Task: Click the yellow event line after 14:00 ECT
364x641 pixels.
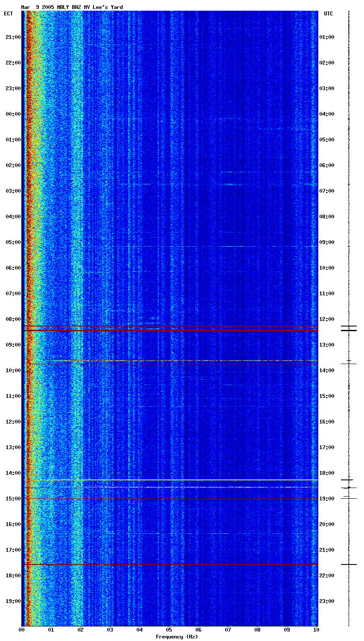Action: tap(170, 480)
